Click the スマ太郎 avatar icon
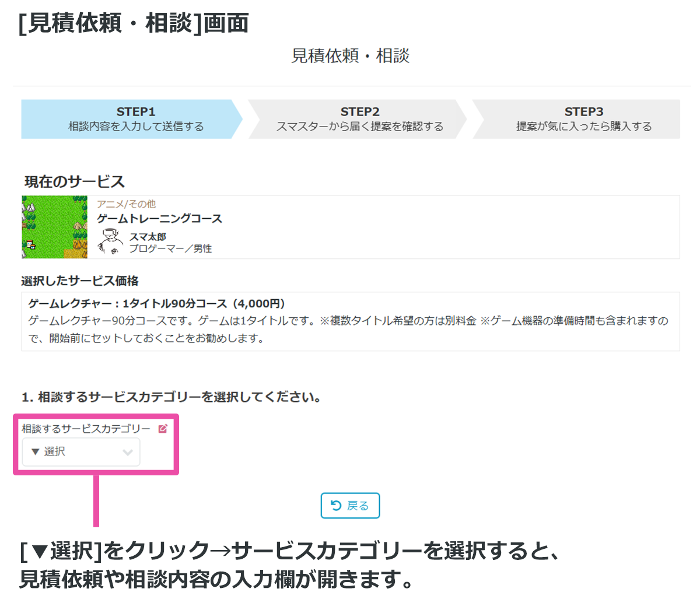 click(109, 241)
